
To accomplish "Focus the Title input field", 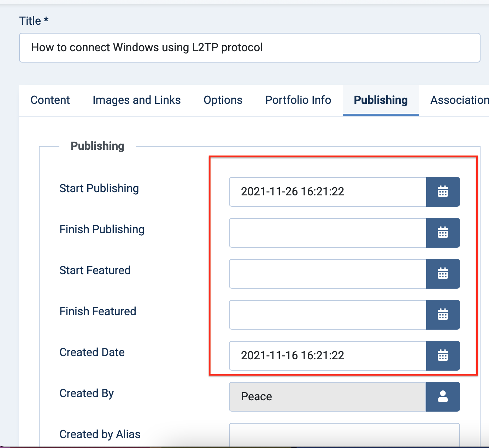I will click(x=250, y=48).
